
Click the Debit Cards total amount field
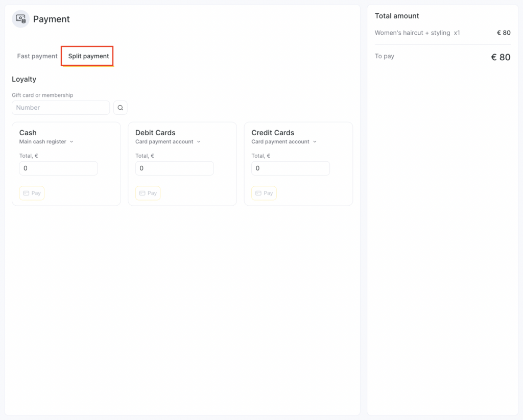pos(174,168)
